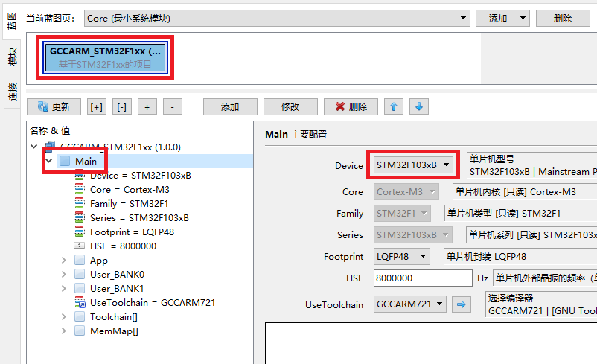Click the red X 删除 button

[351, 107]
